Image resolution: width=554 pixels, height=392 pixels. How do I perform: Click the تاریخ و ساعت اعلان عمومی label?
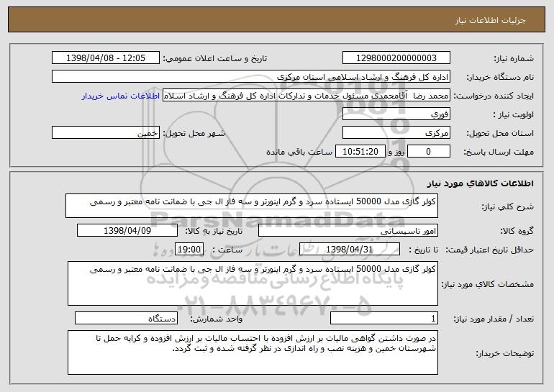[x=215, y=58]
